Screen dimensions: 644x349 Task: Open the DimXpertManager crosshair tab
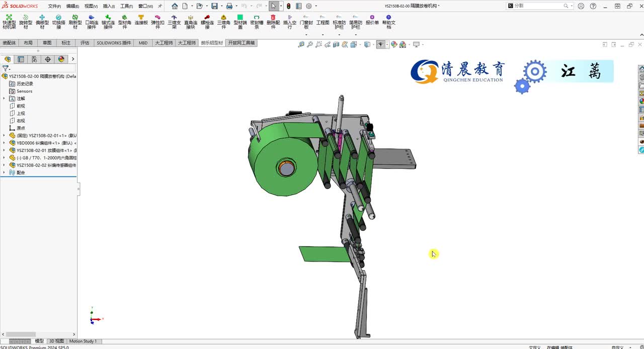pyautogui.click(x=48, y=59)
